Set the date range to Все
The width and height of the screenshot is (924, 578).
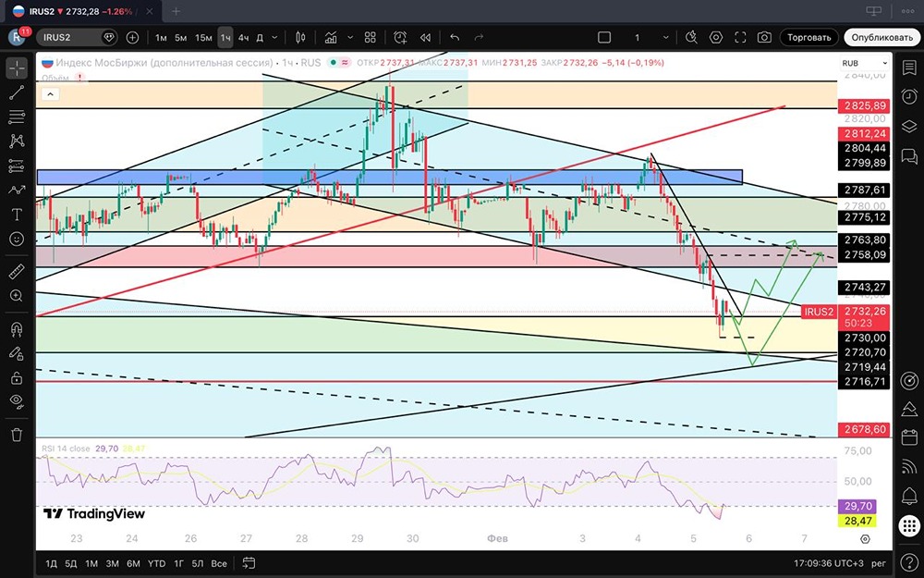pos(219,563)
